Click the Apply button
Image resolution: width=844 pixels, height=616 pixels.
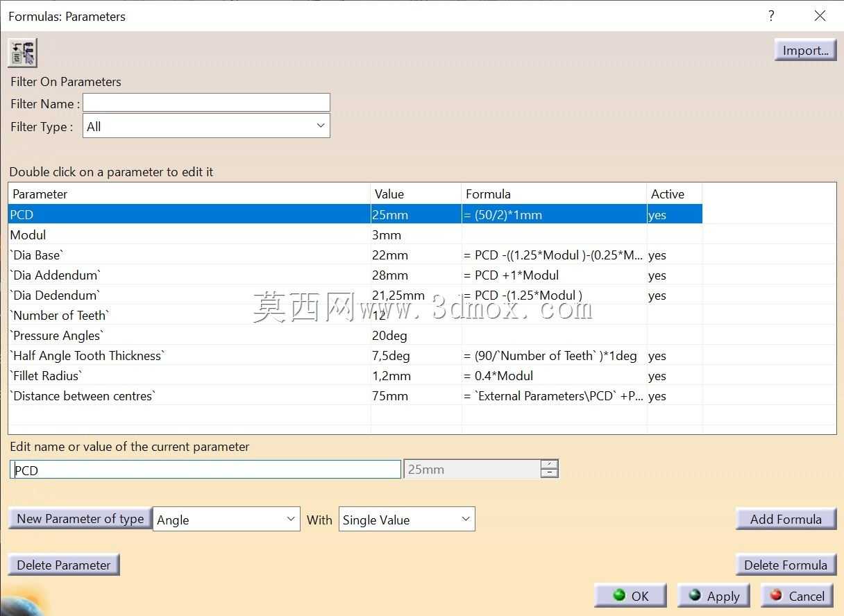point(714,596)
